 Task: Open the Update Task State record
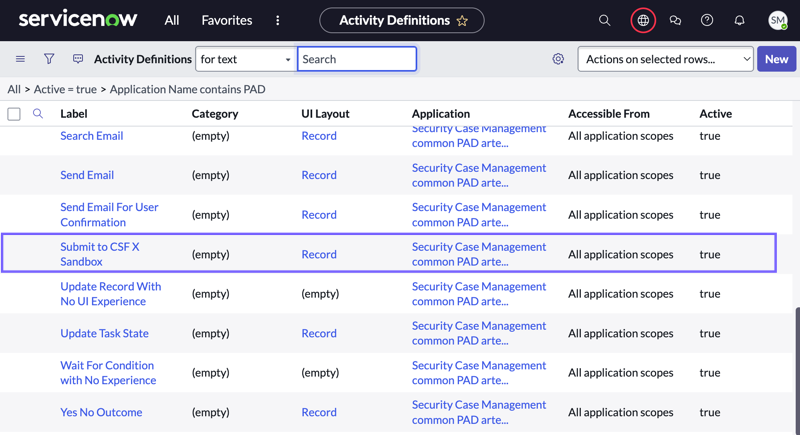[x=104, y=333]
